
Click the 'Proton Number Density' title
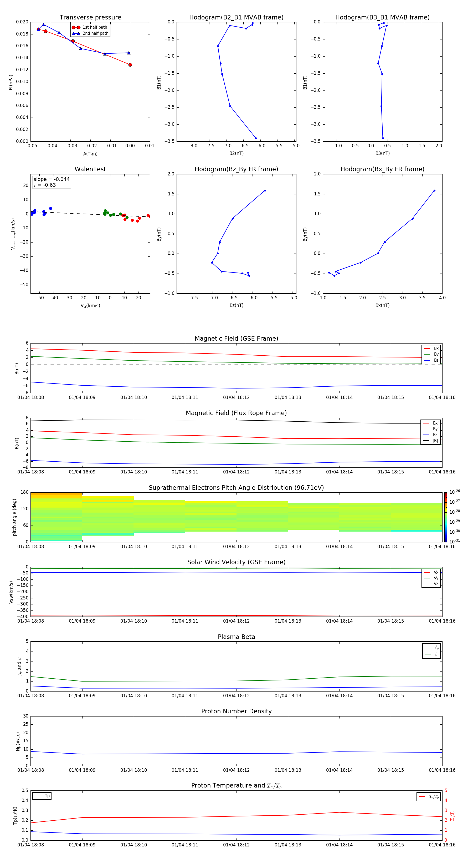click(x=236, y=711)
